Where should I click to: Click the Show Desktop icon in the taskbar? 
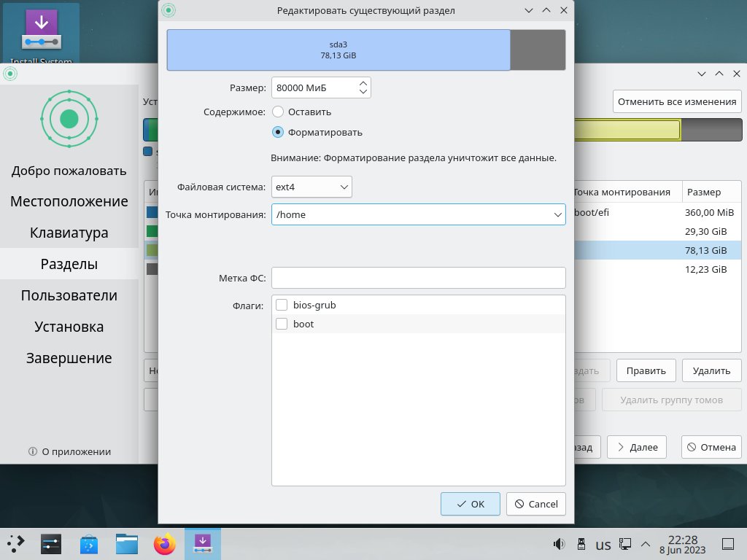tap(728, 544)
